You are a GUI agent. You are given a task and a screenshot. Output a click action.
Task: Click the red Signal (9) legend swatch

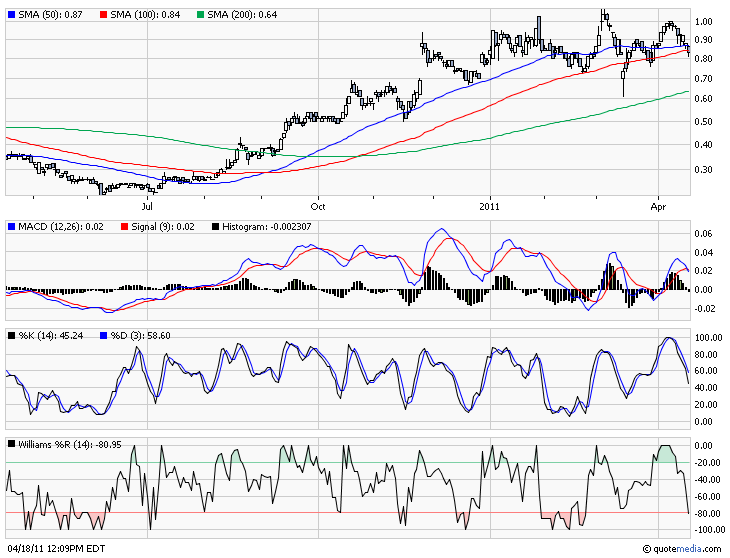coord(124,227)
